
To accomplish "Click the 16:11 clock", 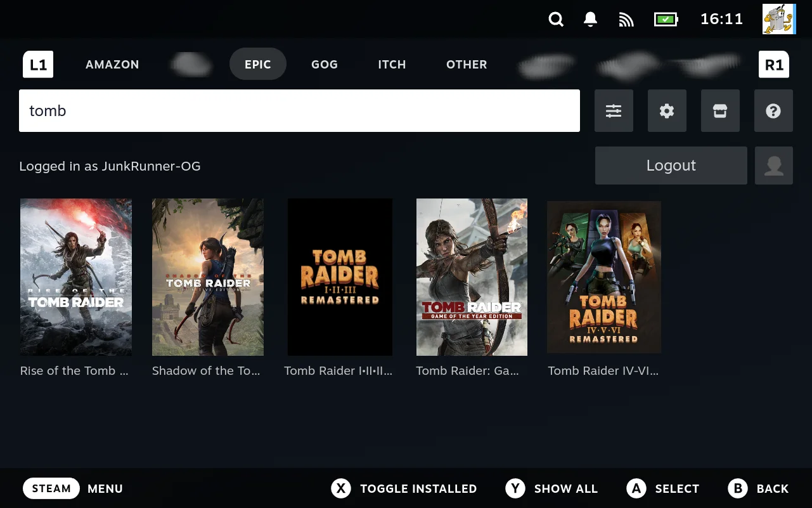I will (721, 19).
